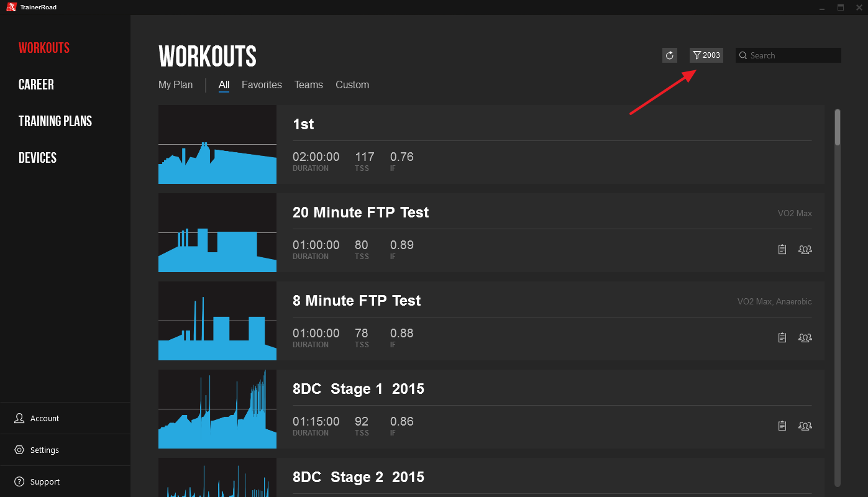Open the My Plan tab
This screenshot has height=497, width=868.
coord(175,84)
